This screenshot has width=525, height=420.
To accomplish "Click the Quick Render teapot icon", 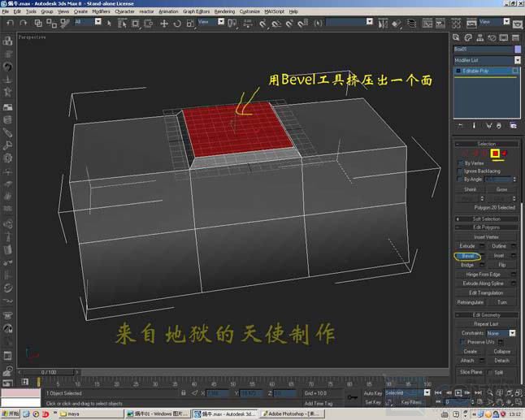I will click(518, 24).
